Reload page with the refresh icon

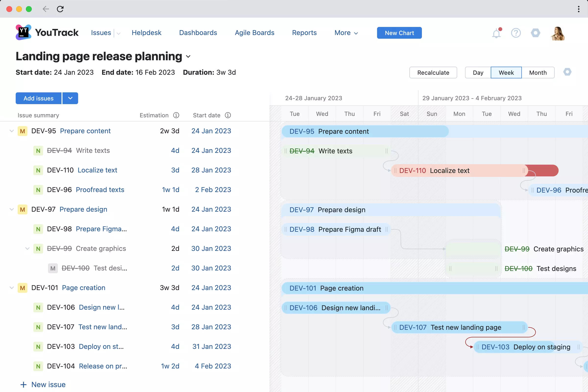click(x=60, y=9)
